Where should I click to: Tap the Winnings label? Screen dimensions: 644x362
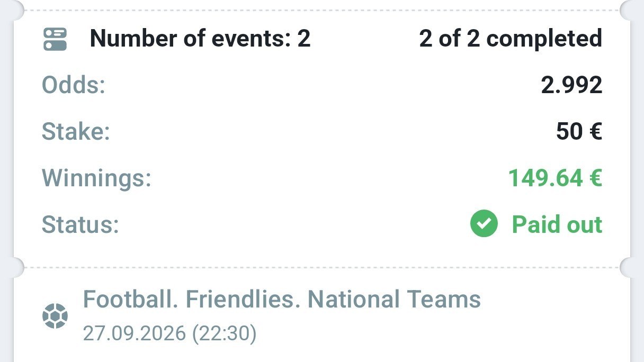point(97,178)
